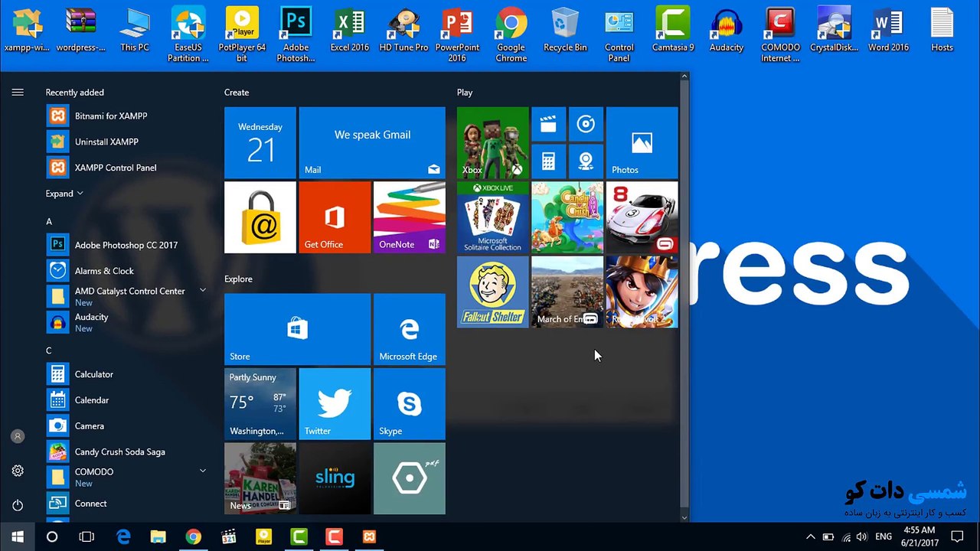The image size is (980, 551).
Task: Switch the ENG input language indicator
Action: [884, 537]
